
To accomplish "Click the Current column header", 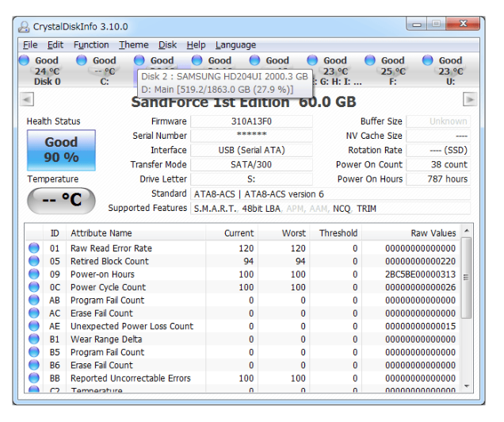I will coord(231,233).
